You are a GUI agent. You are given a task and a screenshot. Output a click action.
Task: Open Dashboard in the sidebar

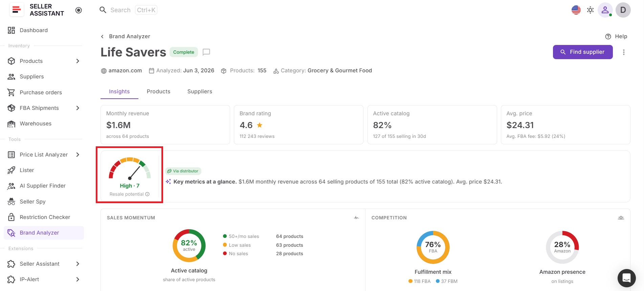[x=44, y=30]
